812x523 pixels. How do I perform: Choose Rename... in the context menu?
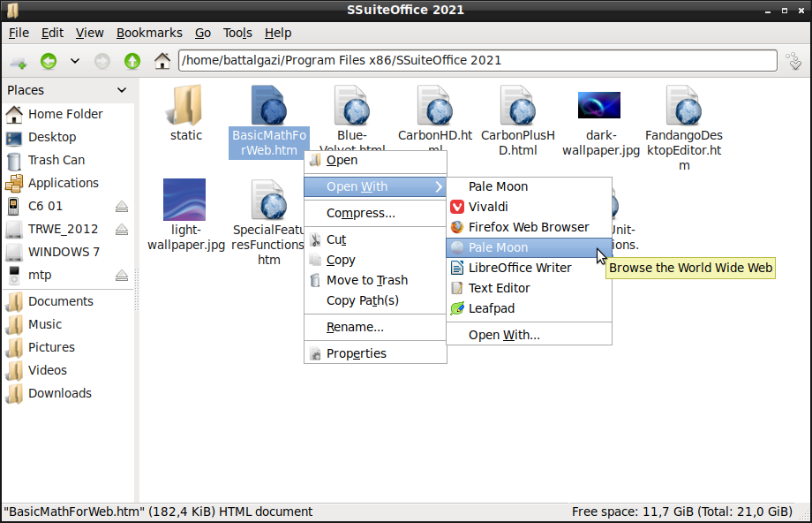tap(375, 328)
